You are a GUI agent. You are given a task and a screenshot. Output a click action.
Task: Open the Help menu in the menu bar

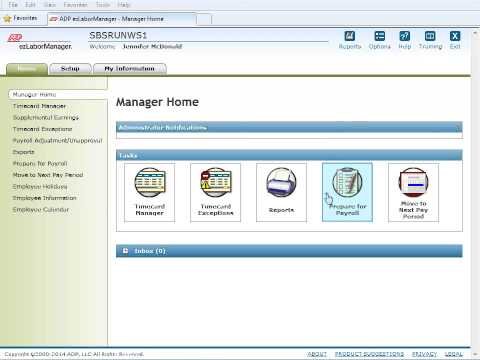coord(124,5)
